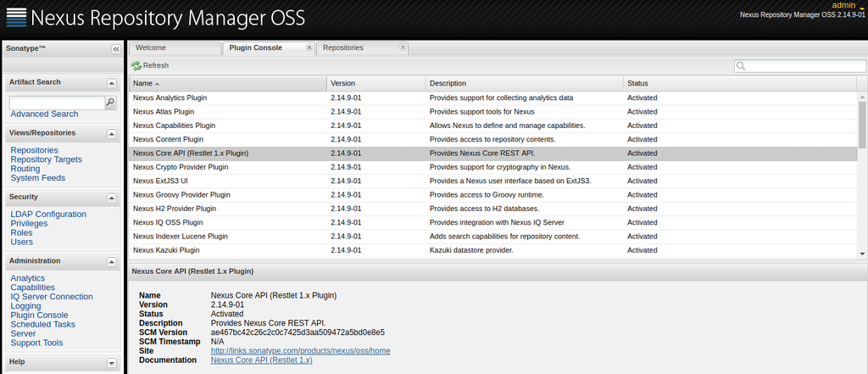Screen dimensions: 868x374
Task: Sort by the Description column header
Action: 525,83
